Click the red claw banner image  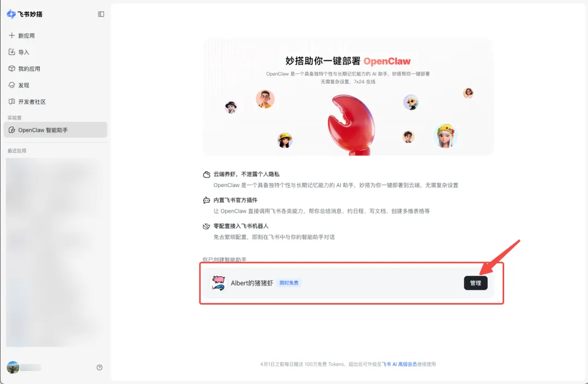coord(351,125)
